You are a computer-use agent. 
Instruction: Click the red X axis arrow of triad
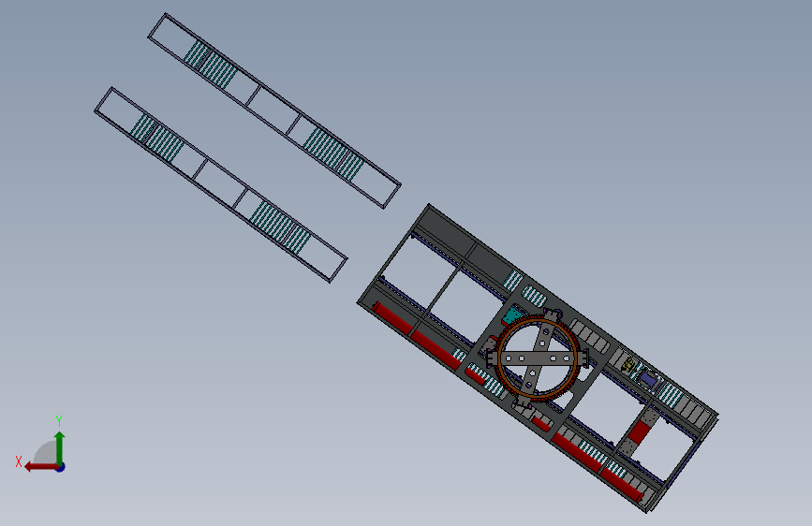(40, 467)
